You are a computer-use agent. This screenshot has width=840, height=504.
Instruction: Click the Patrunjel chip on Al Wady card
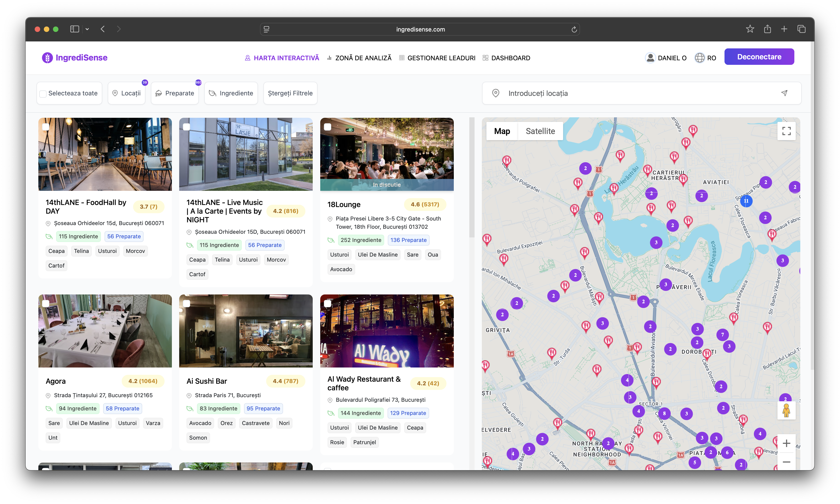pyautogui.click(x=364, y=442)
